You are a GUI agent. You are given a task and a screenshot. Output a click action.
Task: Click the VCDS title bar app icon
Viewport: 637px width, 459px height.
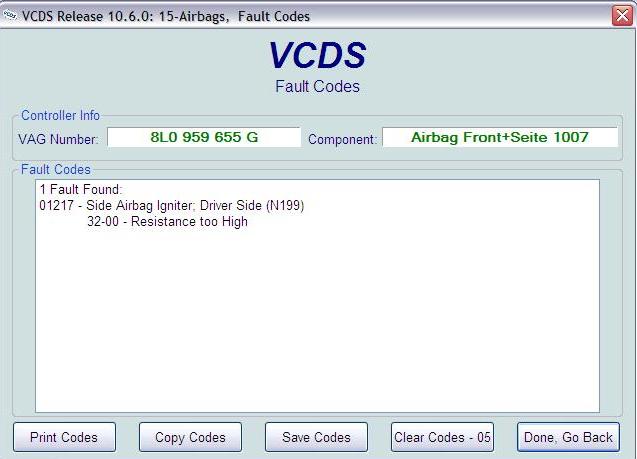pyautogui.click(x=10, y=16)
